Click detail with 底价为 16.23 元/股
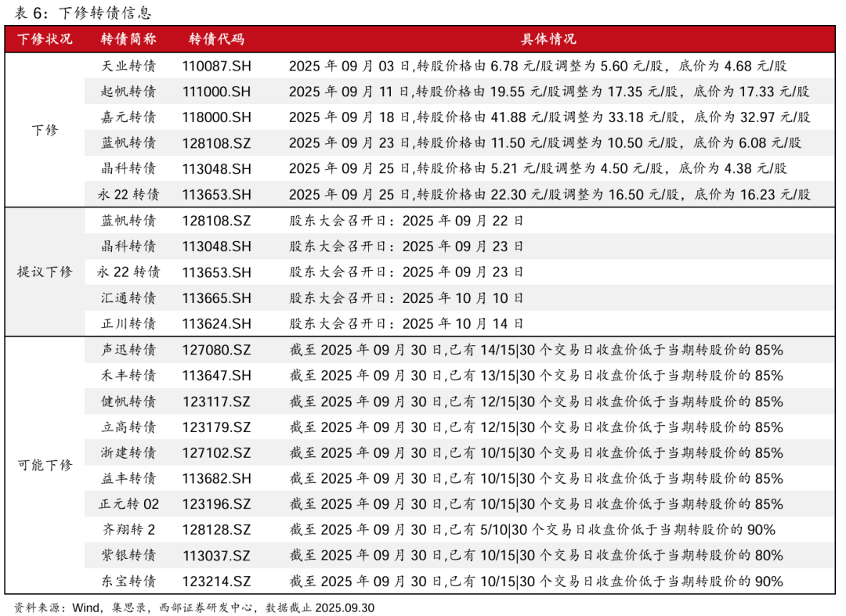The width and height of the screenshot is (846, 616). click(549, 195)
